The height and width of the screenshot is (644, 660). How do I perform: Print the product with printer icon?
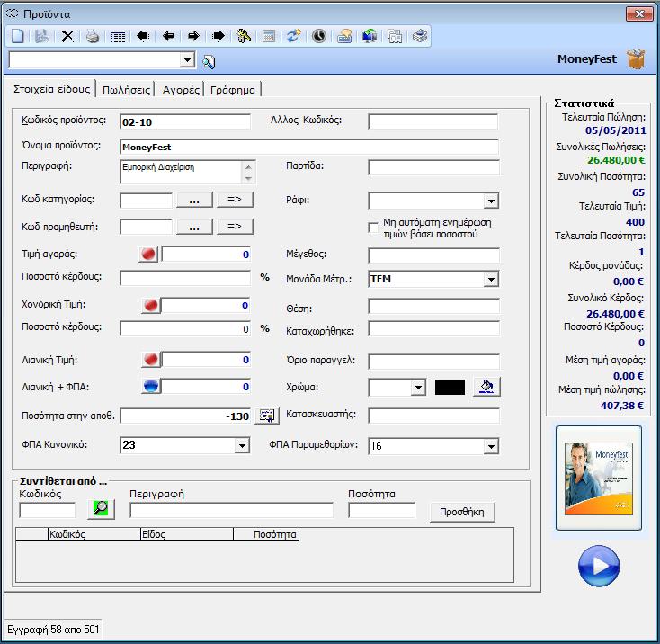click(93, 36)
